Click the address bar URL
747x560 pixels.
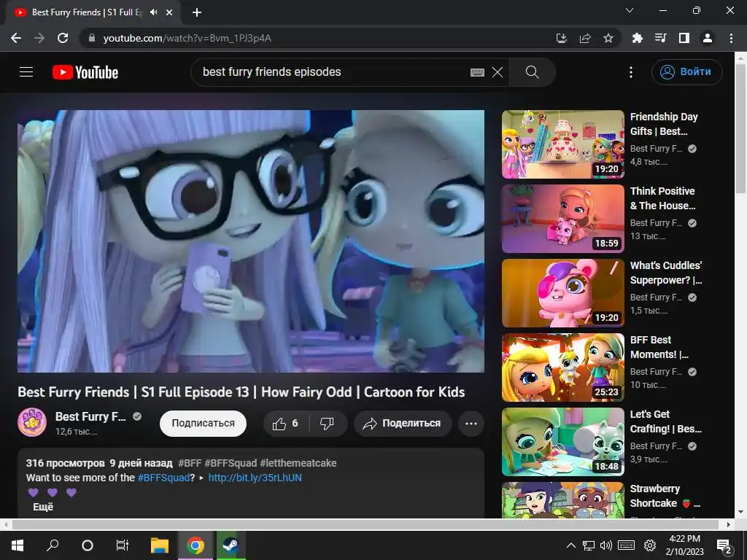187,38
